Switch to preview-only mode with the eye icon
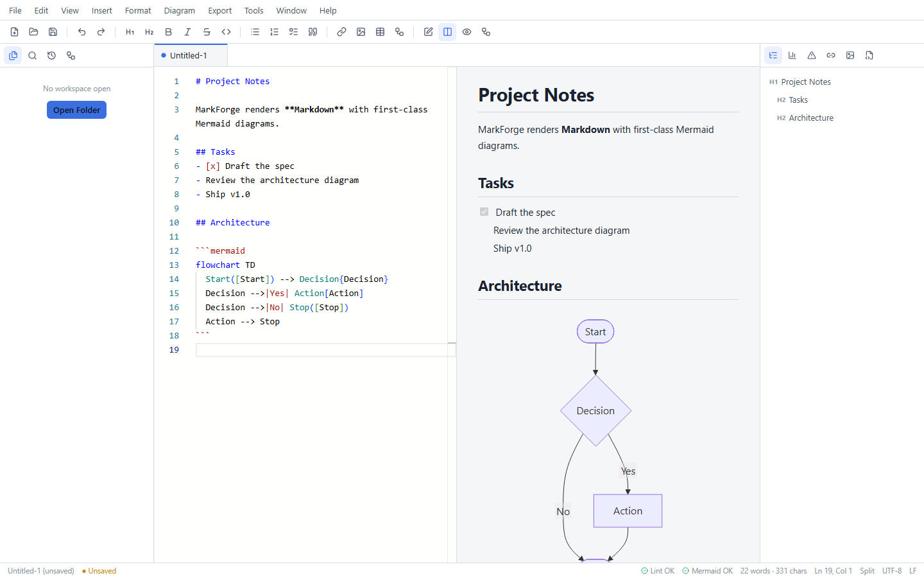The height and width of the screenshot is (578, 924). 467,32
